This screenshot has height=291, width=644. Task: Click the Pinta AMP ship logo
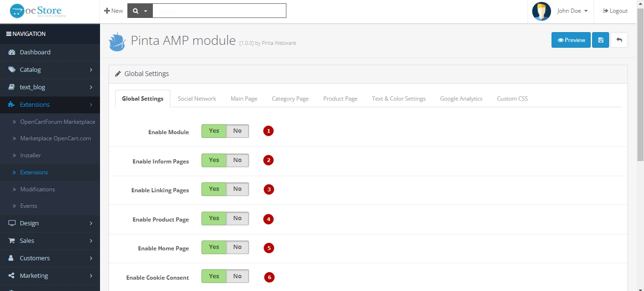(x=117, y=42)
